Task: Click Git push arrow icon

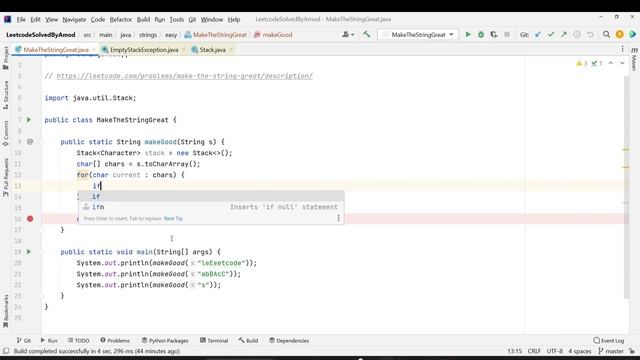Action: tap(564, 35)
